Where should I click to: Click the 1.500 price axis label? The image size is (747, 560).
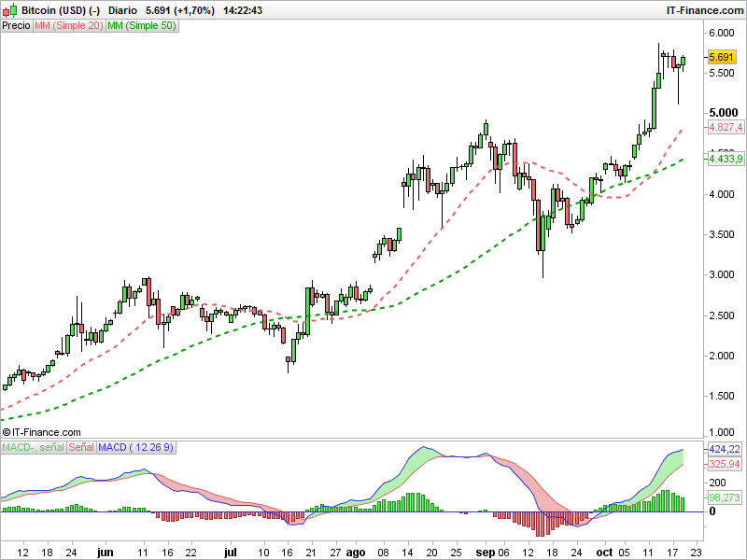(722, 396)
